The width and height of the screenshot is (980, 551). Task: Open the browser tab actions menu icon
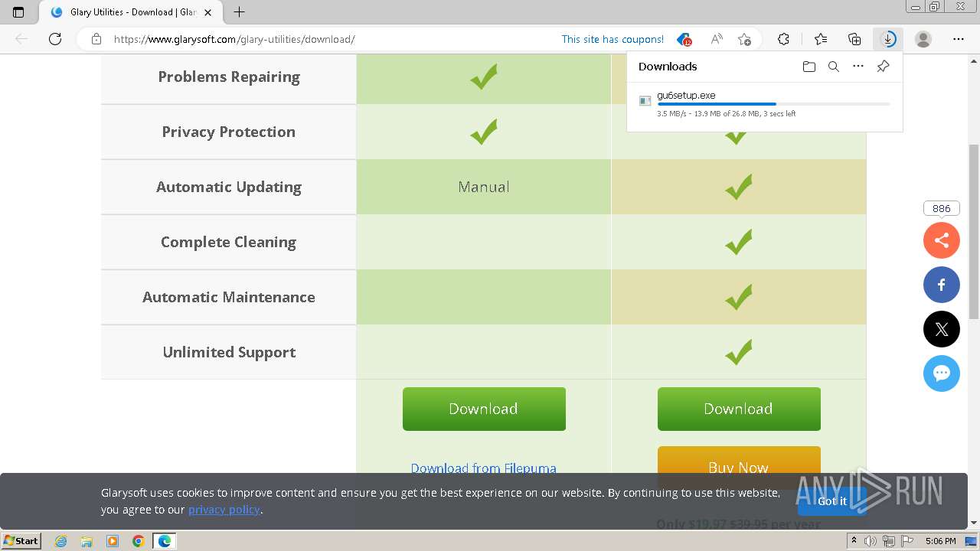pos(18,12)
